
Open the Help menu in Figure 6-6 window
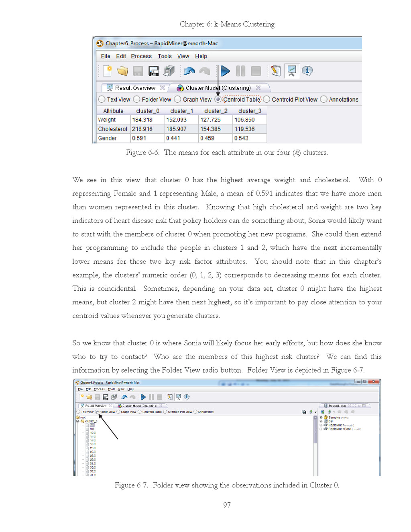(x=201, y=56)
